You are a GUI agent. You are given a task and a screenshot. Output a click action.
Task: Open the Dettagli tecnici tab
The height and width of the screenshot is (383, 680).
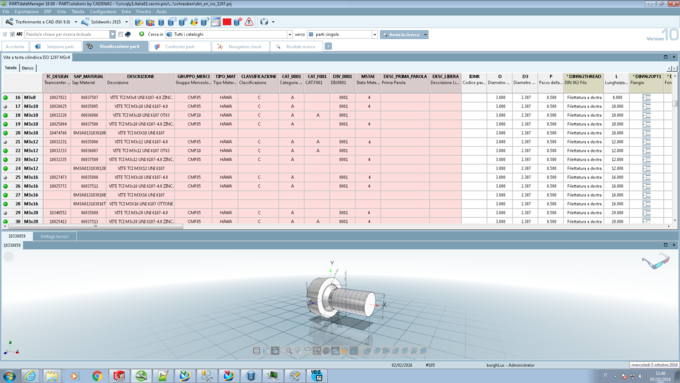coord(55,236)
